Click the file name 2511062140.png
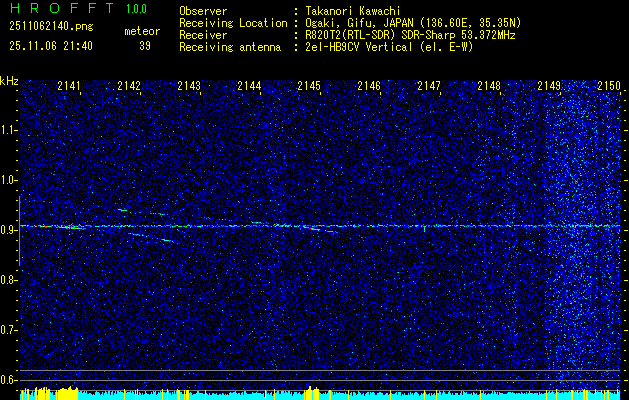The width and height of the screenshot is (629, 400). 51,27
